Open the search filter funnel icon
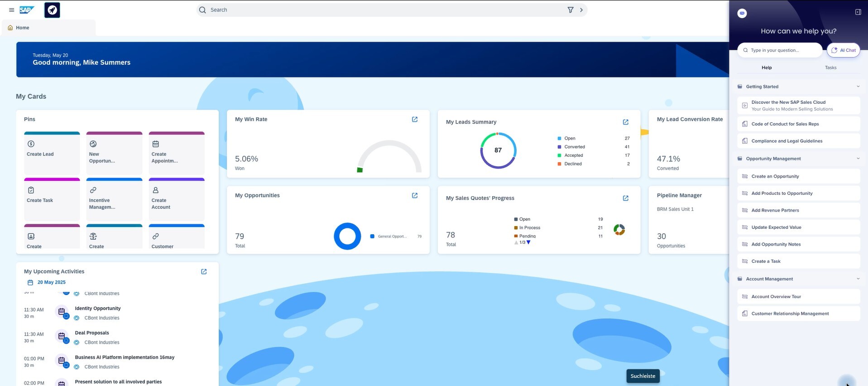 click(x=571, y=10)
